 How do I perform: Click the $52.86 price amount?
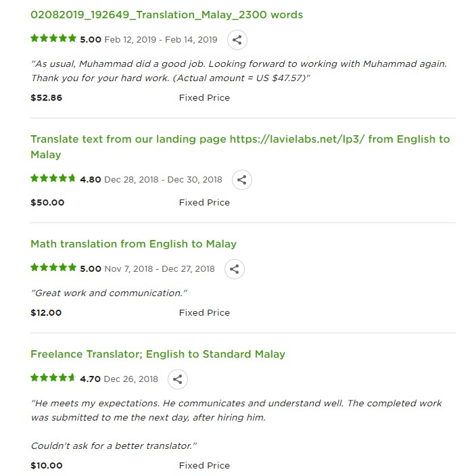[x=47, y=98]
